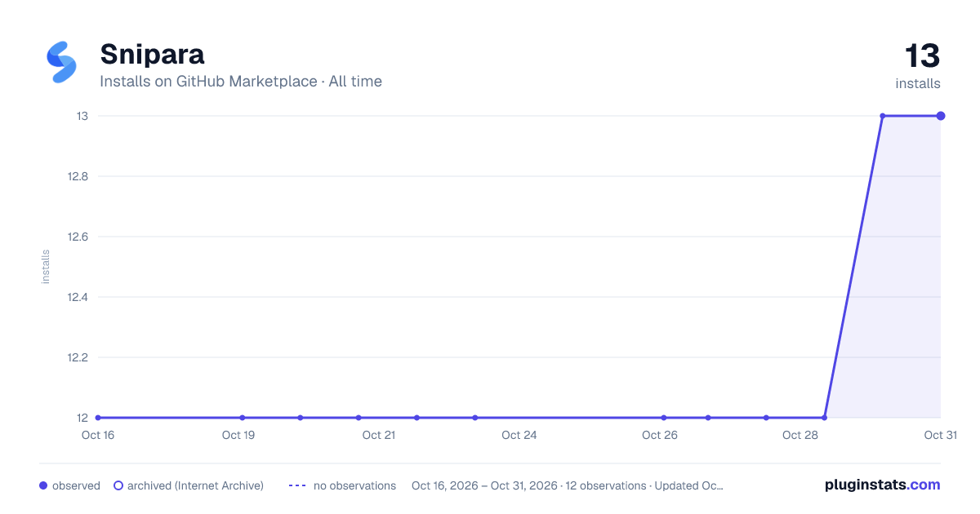Screen dimensions: 980x514
Task: Click the '12.2' y-axis tick label
Action: pyautogui.click(x=78, y=357)
